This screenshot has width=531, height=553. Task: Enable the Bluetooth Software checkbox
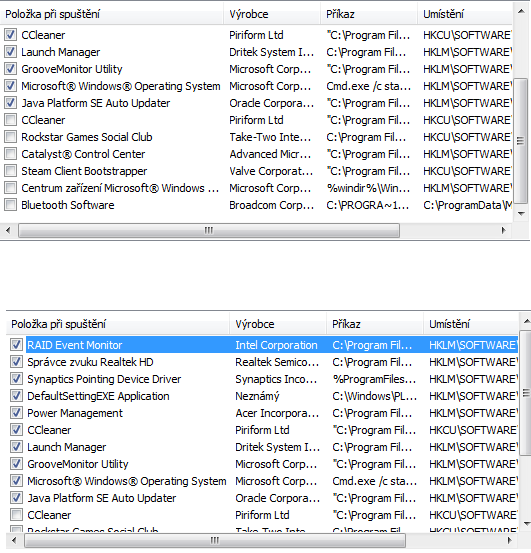[10, 205]
